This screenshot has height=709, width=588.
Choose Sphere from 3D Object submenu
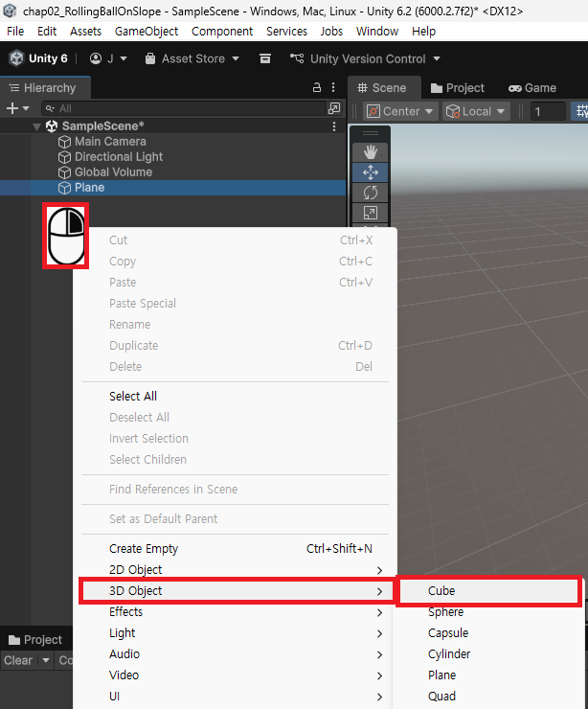click(x=489, y=612)
